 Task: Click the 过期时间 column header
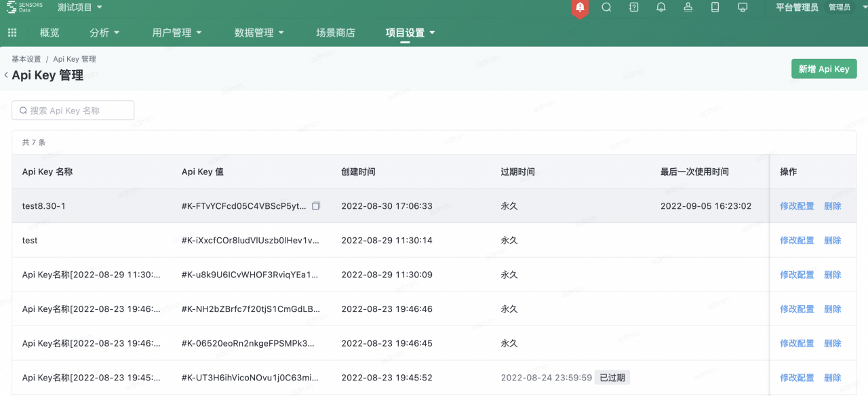(x=518, y=172)
